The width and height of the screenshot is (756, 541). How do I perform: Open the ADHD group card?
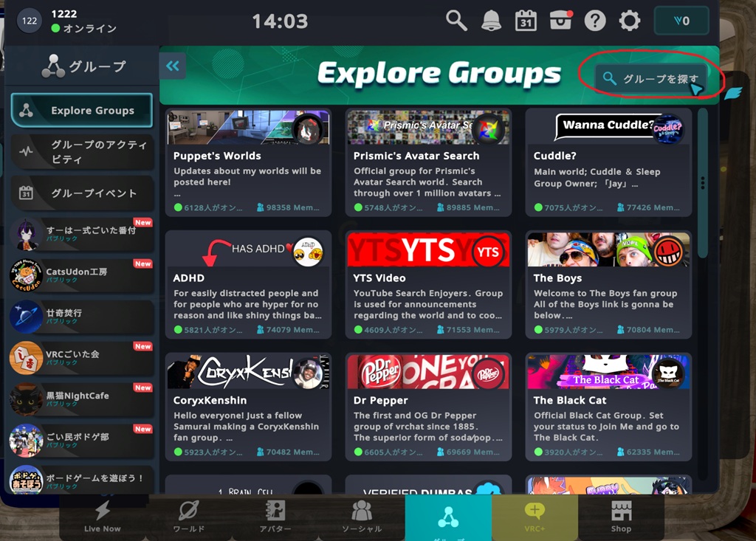tap(248, 284)
